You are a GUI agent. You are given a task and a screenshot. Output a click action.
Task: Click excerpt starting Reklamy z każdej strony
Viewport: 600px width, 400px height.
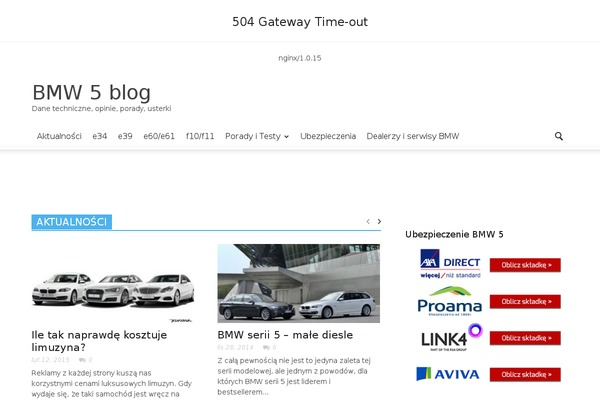pos(112,384)
